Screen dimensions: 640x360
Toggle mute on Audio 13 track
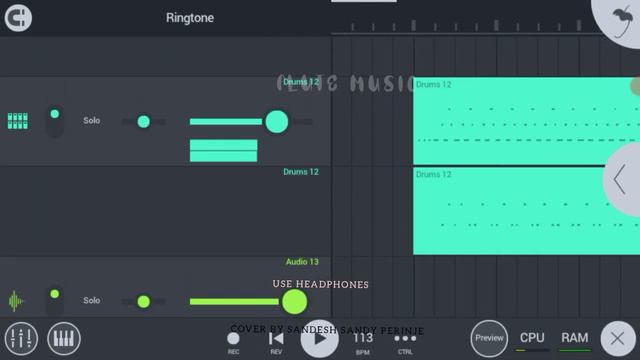55,300
